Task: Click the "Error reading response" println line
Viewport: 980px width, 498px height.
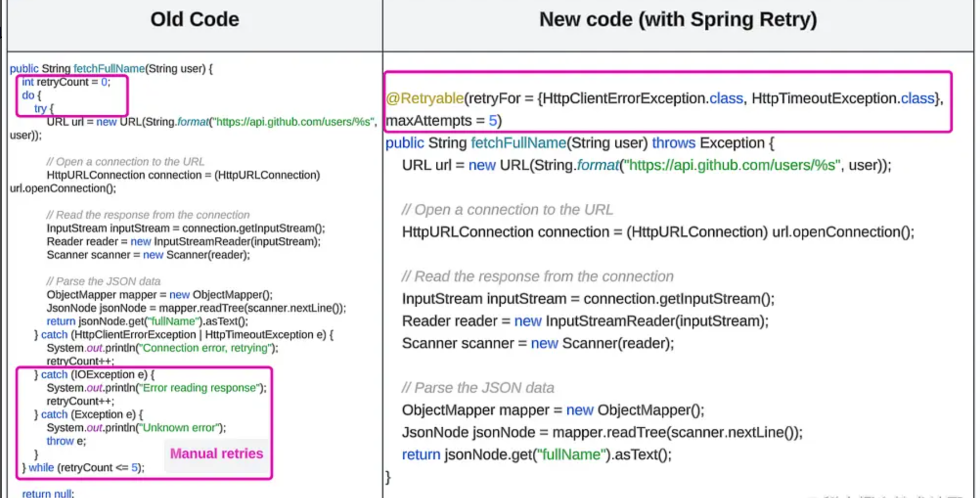Action: 157,388
